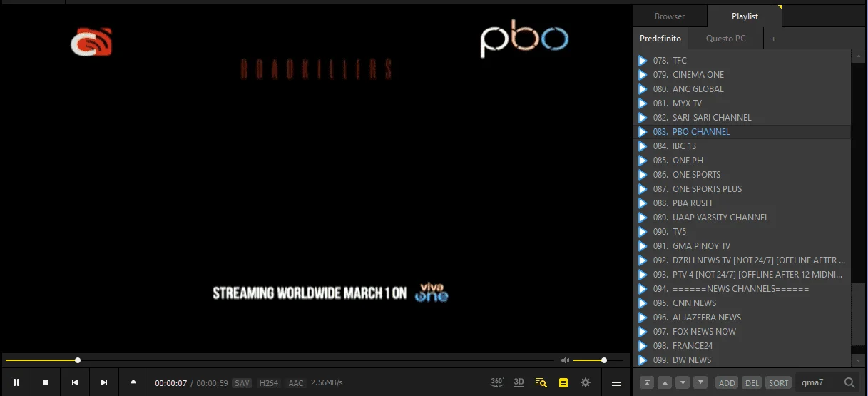This screenshot has width=868, height=396.
Task: Select 089. UAAP VARSITY CHANNEL entry
Action: [742, 218]
